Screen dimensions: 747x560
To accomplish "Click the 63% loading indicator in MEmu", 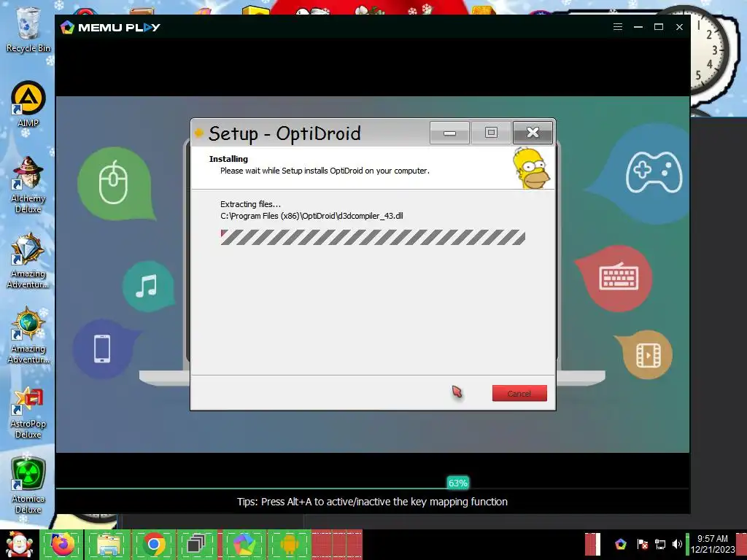I will pyautogui.click(x=458, y=483).
